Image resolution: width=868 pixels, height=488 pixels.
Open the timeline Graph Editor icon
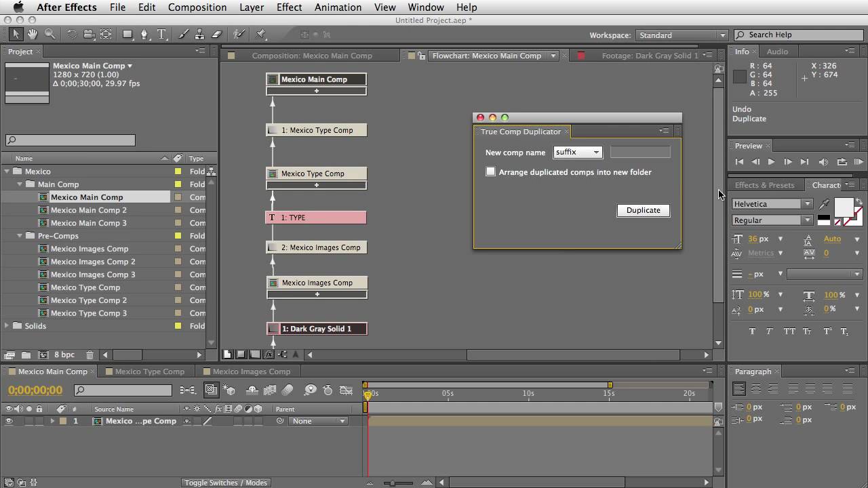[346, 390]
